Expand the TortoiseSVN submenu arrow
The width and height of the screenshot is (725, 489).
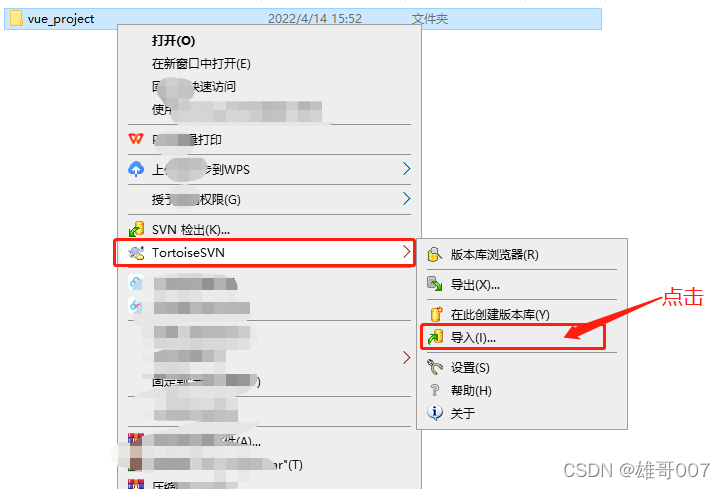[x=406, y=252]
